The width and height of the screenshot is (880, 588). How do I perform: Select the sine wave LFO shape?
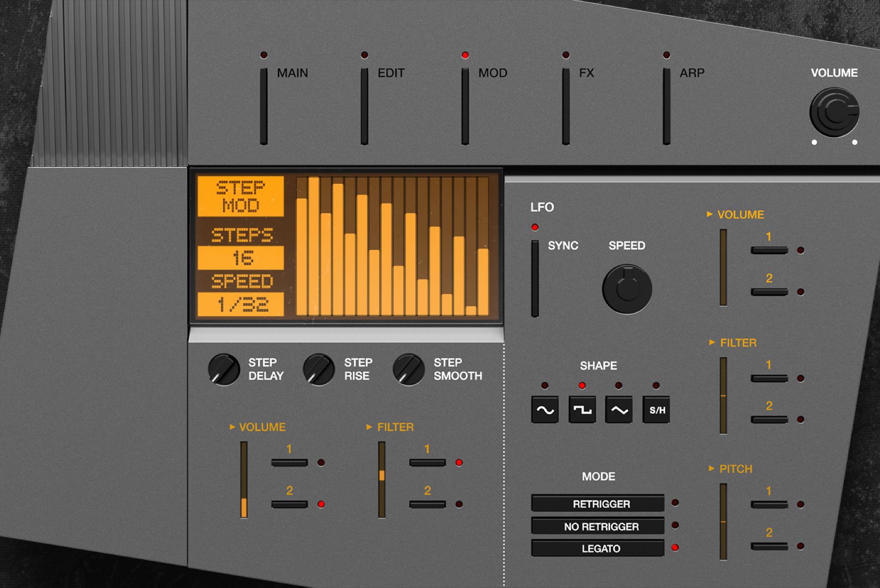click(544, 410)
